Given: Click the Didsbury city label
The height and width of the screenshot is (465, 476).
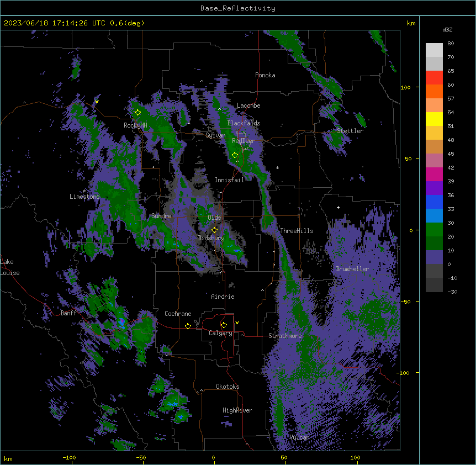Looking at the screenshot, I should click(x=211, y=238).
